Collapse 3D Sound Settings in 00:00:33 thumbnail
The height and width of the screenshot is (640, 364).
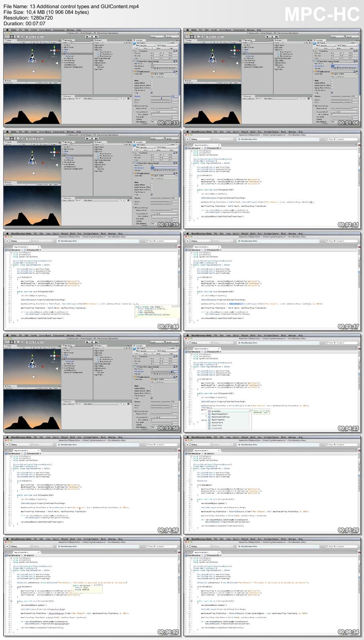[134, 106]
